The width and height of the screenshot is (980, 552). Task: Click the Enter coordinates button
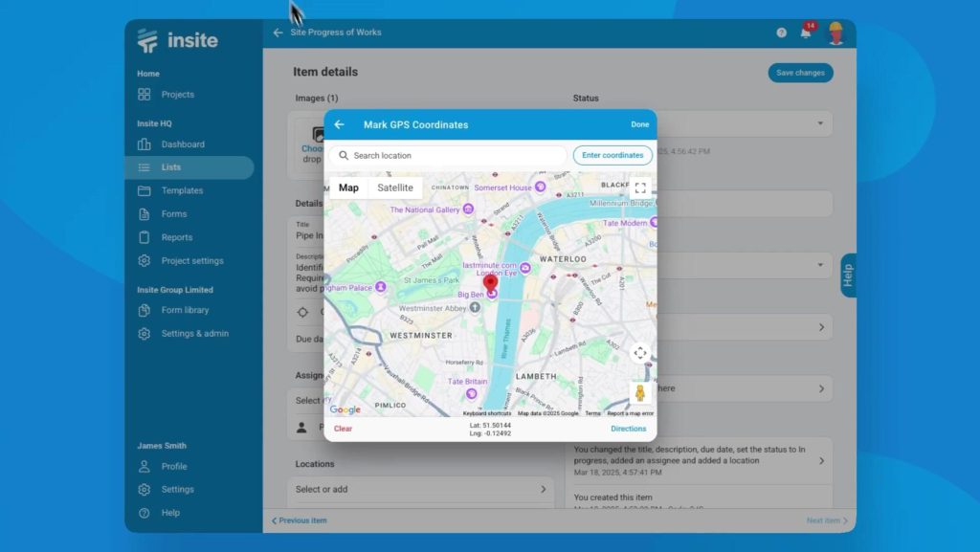(612, 155)
